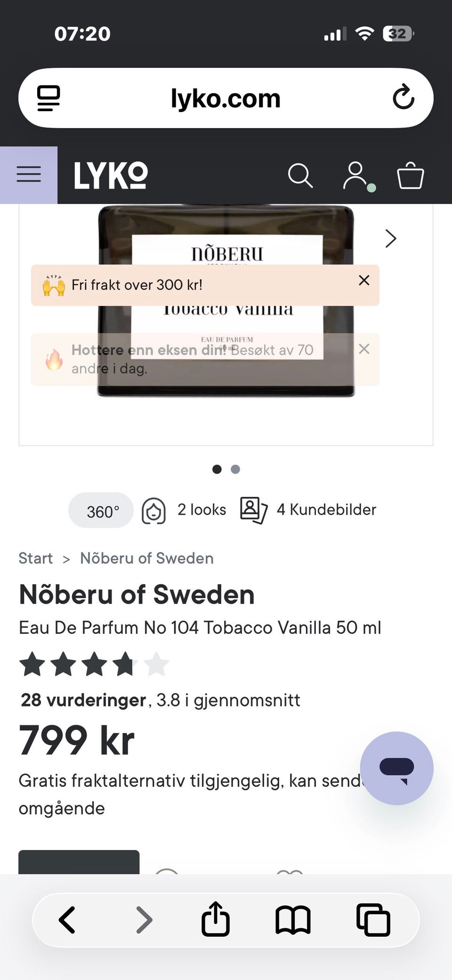452x980 pixels.
Task: Select the second image carousel dot
Action: pyautogui.click(x=235, y=469)
